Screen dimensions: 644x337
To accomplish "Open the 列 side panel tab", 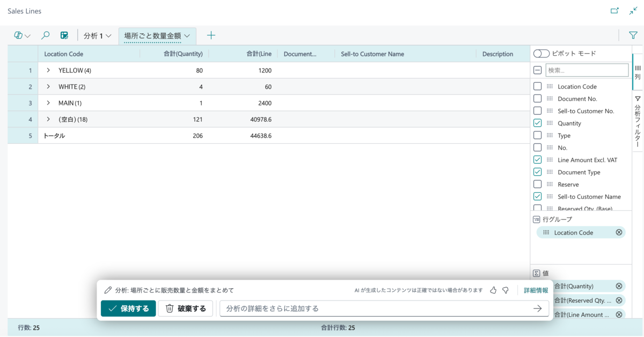I will (638, 72).
